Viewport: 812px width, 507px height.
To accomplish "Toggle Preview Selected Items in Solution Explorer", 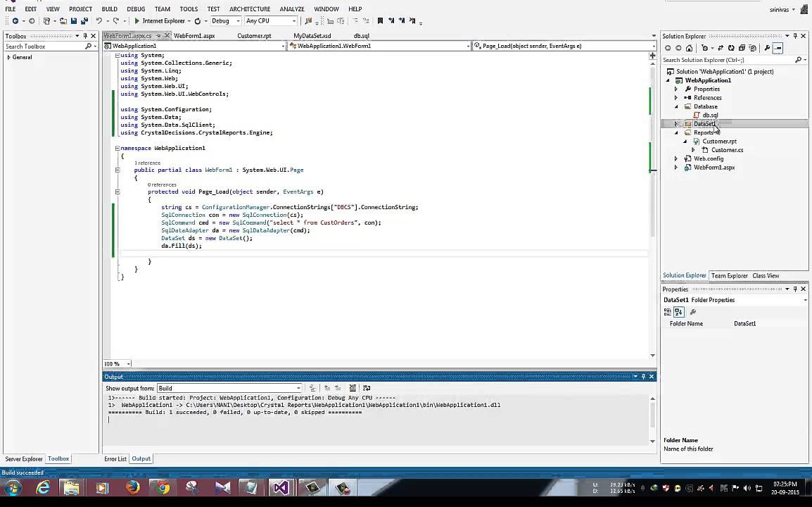I will point(778,48).
